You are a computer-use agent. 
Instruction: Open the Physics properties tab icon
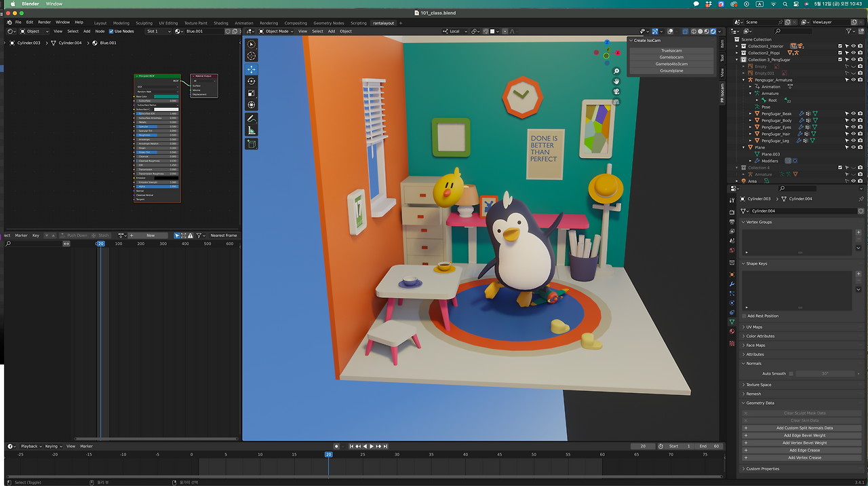732,303
